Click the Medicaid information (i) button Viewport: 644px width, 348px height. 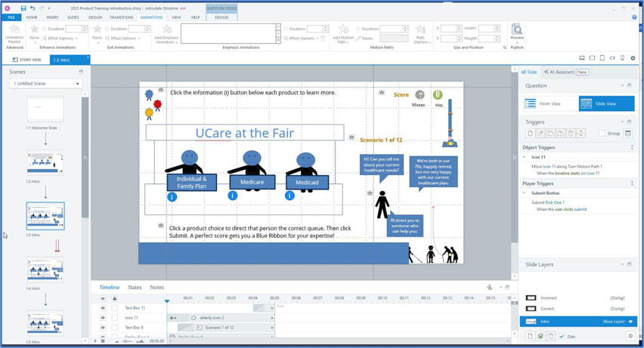point(289,196)
